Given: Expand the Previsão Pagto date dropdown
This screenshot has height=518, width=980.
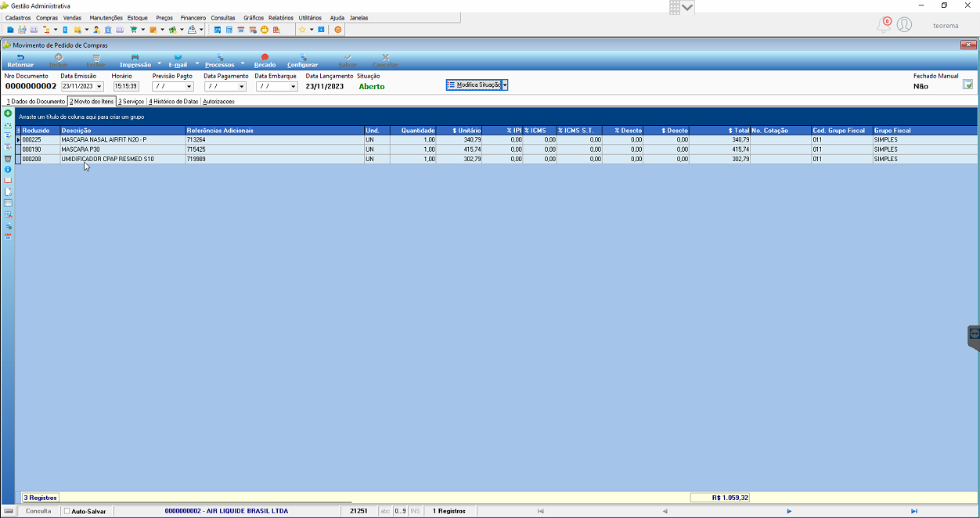Looking at the screenshot, I should 189,87.
